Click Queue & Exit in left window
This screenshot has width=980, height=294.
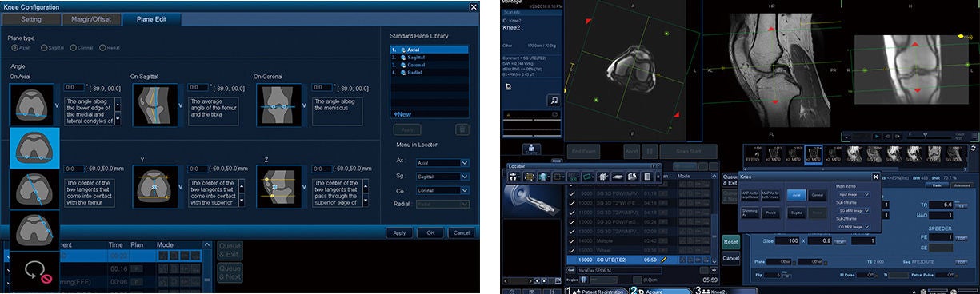[230, 251]
